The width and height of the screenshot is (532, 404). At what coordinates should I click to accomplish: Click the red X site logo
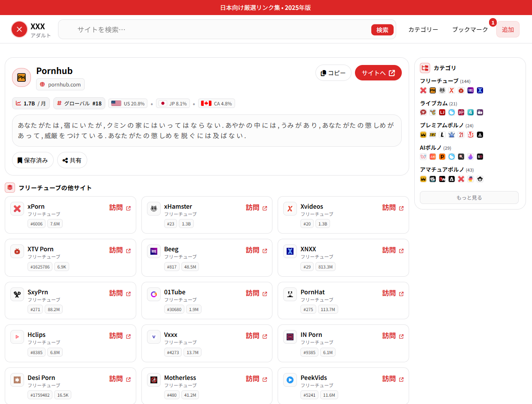click(x=19, y=29)
